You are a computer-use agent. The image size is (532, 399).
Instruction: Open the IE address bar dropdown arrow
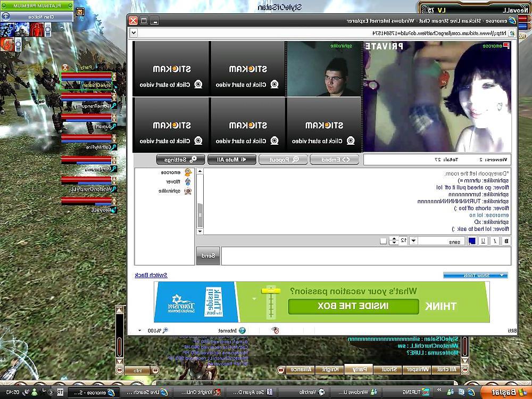click(134, 33)
